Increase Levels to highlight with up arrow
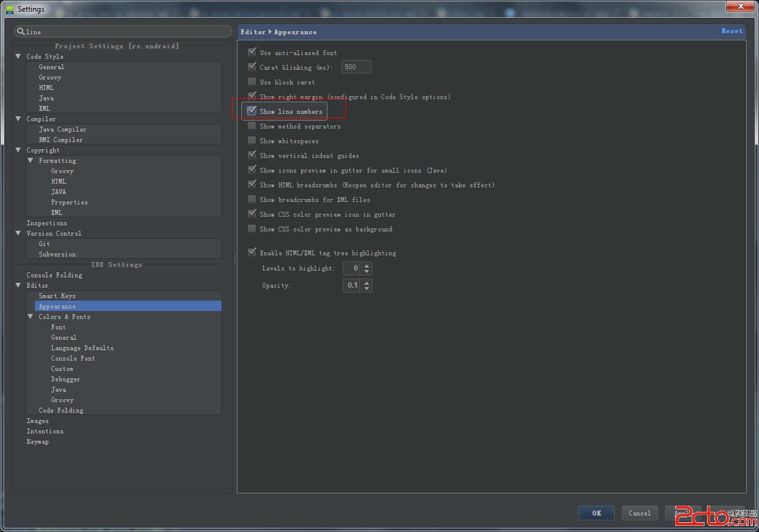Screen dimensions: 759x532 [367, 265]
